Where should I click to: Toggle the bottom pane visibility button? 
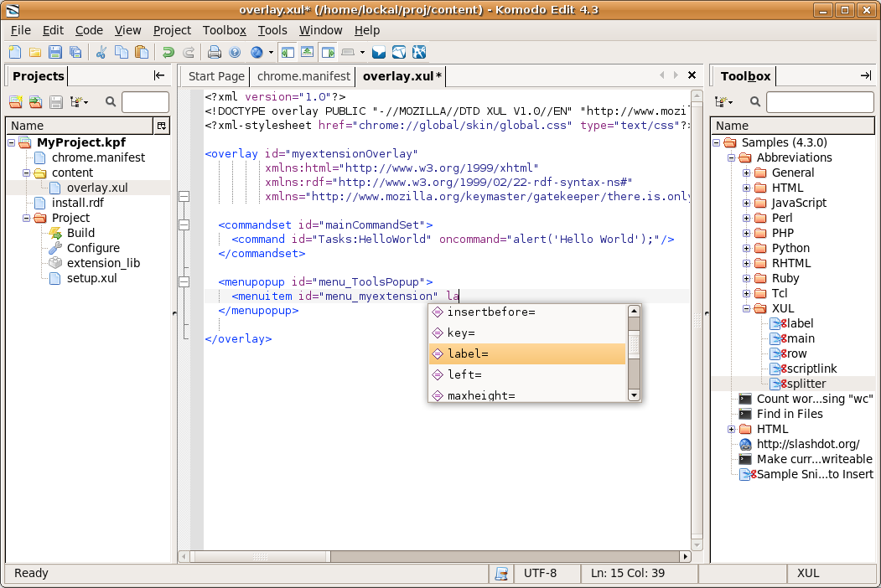[x=308, y=52]
